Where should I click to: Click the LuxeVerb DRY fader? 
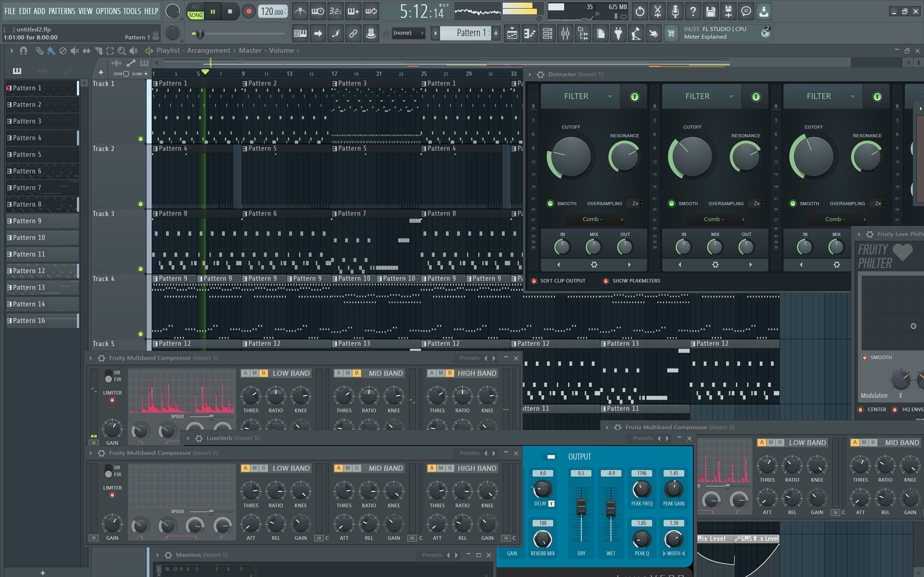[x=581, y=508]
